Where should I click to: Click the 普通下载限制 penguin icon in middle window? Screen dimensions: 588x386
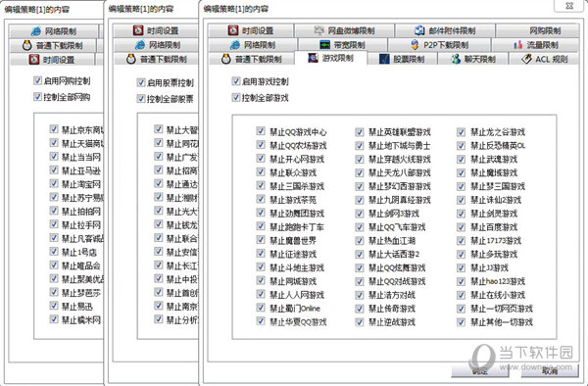(131, 59)
